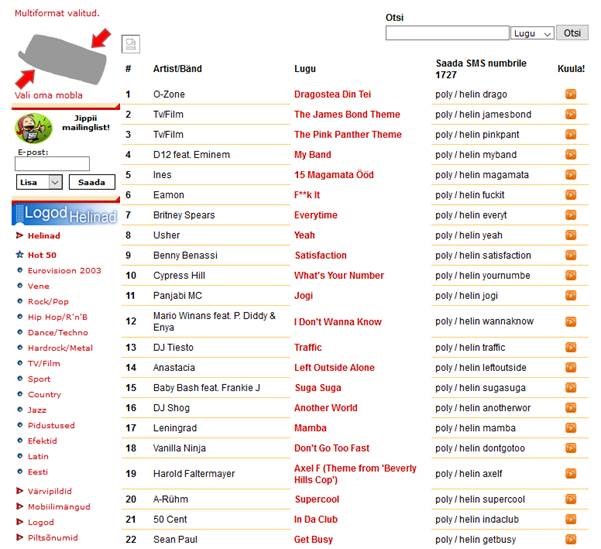601x549 pixels.
Task: Switch to the Logod banner tab
Action: [x=46, y=212]
